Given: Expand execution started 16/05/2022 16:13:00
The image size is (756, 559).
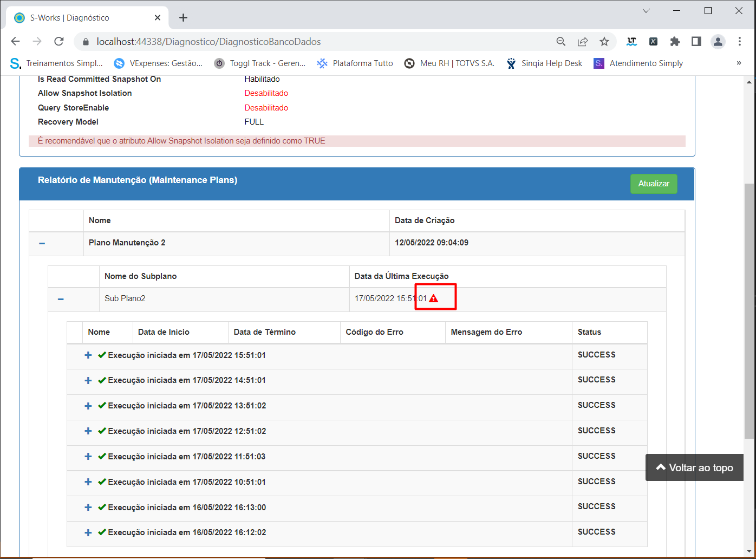Looking at the screenshot, I should (88, 508).
